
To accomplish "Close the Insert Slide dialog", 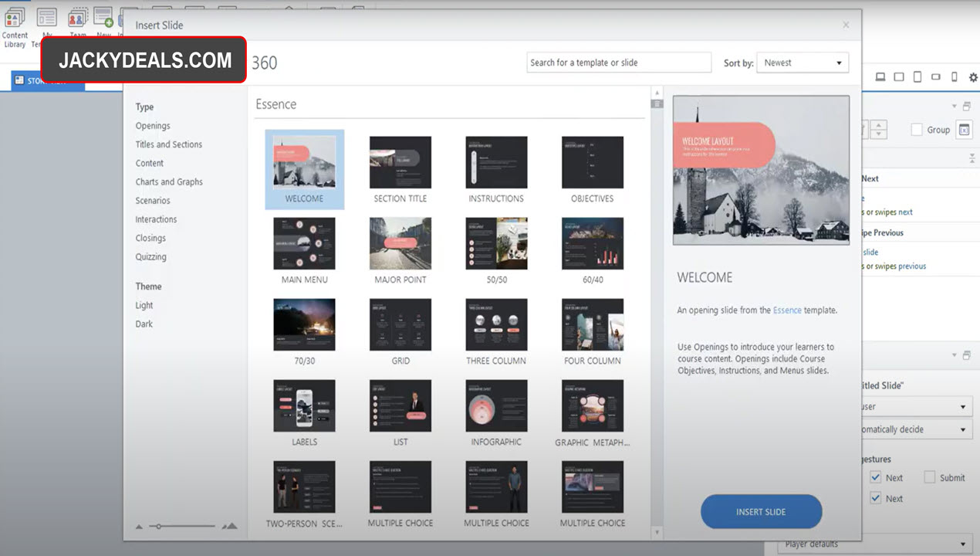I will 846,25.
